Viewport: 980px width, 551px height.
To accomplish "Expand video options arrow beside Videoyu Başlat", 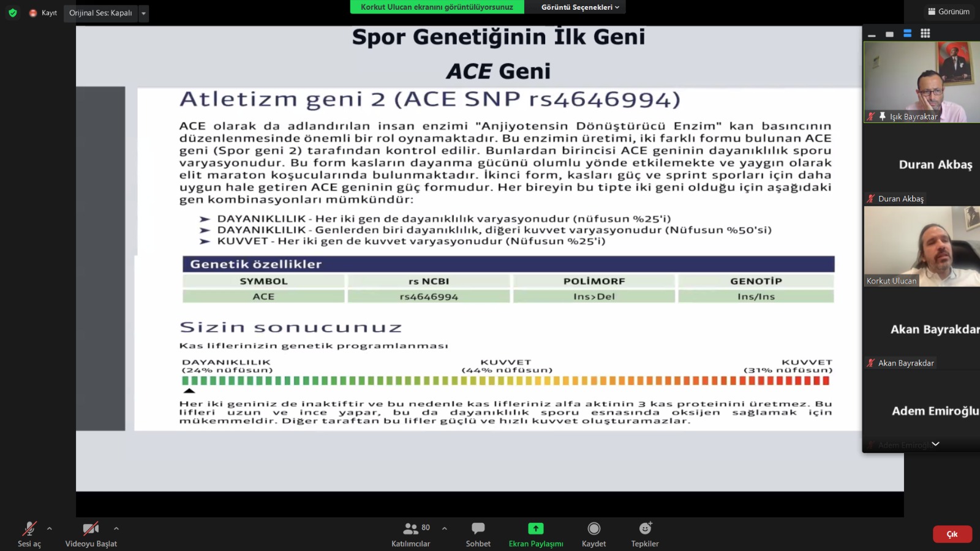I will point(116,528).
